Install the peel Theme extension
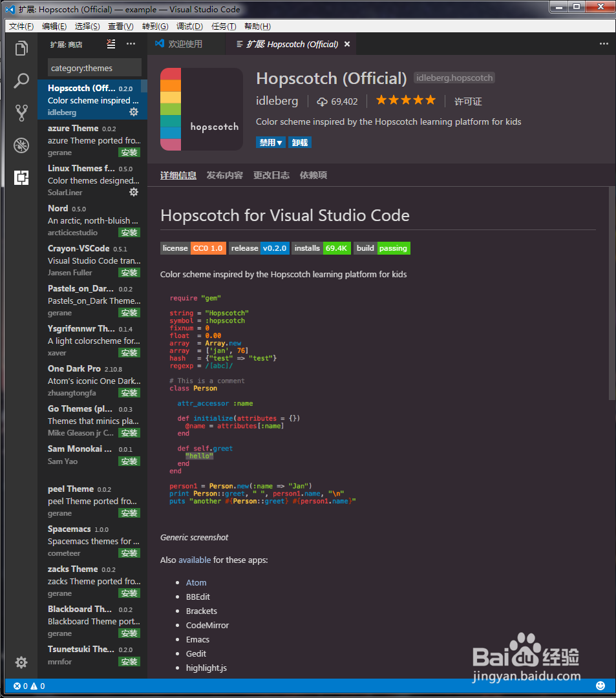 point(129,513)
